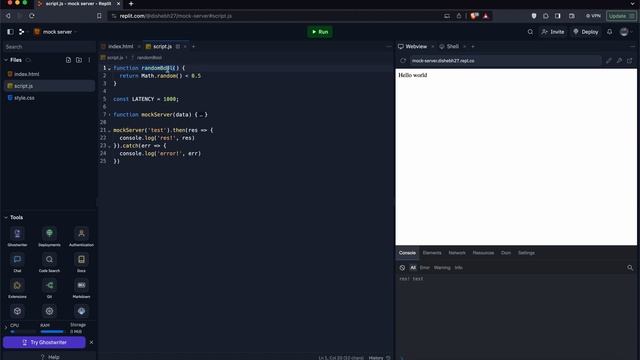This screenshot has height=360, width=640.
Task: Select the Console devtools tab
Action: click(407, 253)
